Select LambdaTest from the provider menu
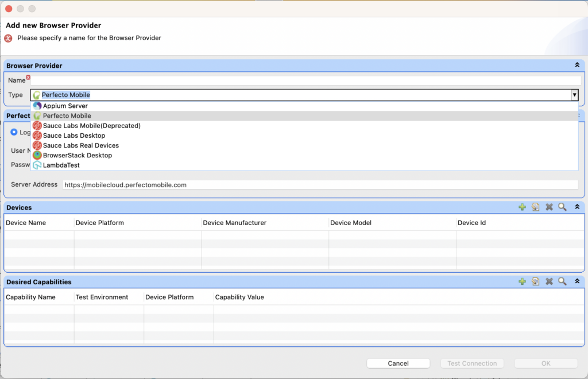This screenshot has width=588, height=379. point(62,165)
